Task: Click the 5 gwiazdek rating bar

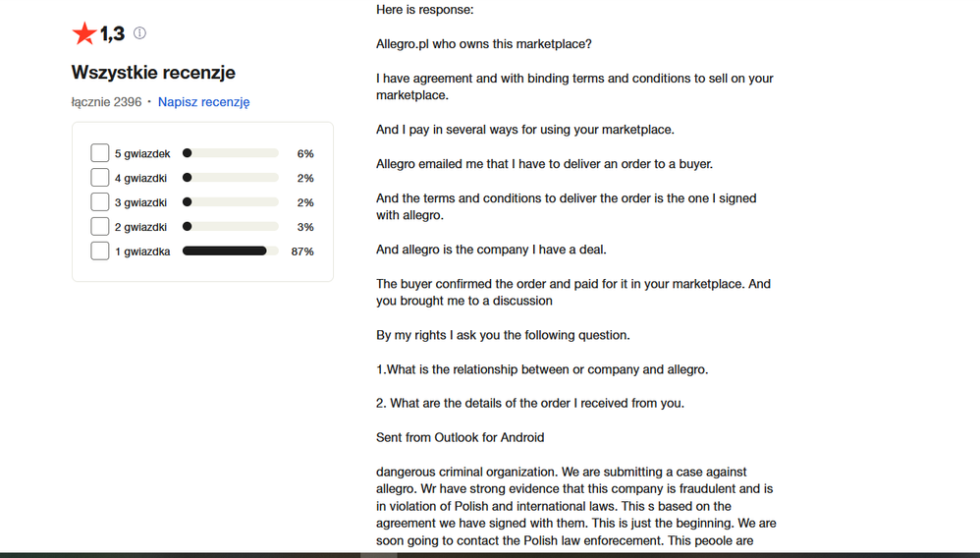Action: [x=231, y=153]
